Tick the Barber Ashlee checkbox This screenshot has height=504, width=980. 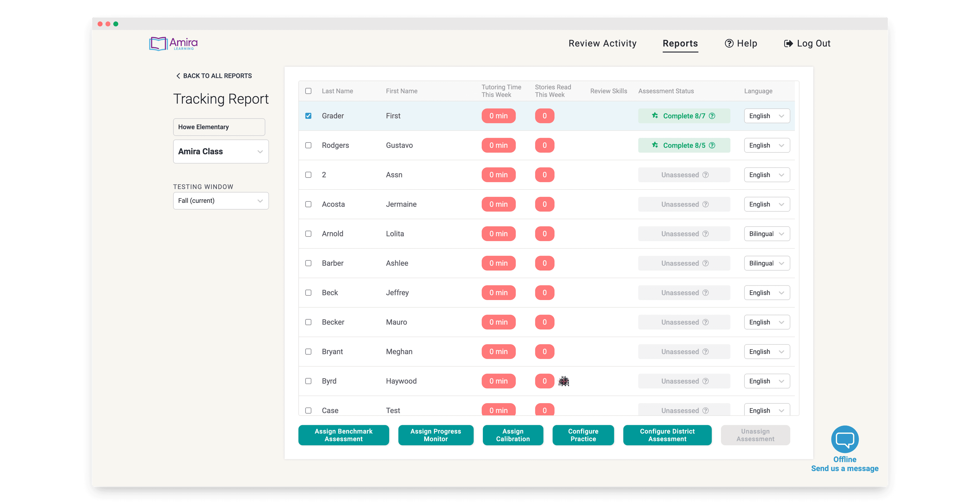(308, 263)
